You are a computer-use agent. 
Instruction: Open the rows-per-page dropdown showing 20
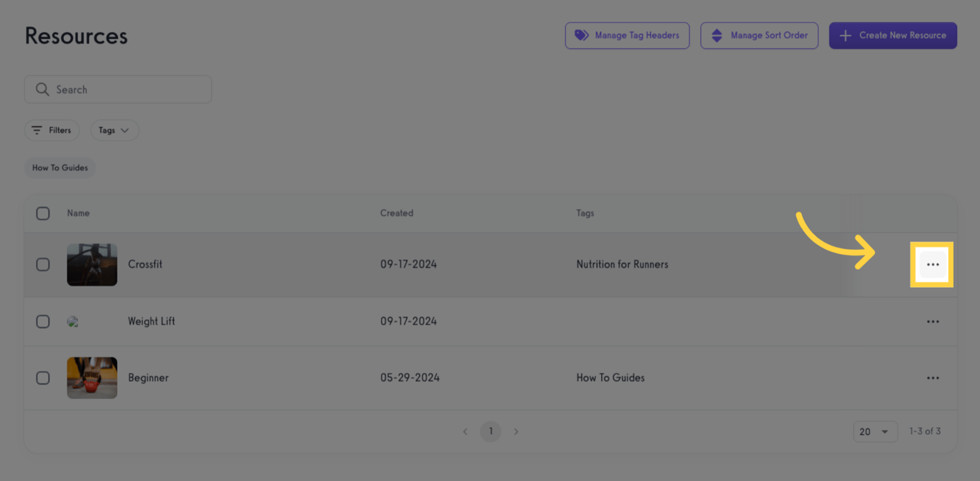[x=875, y=431]
